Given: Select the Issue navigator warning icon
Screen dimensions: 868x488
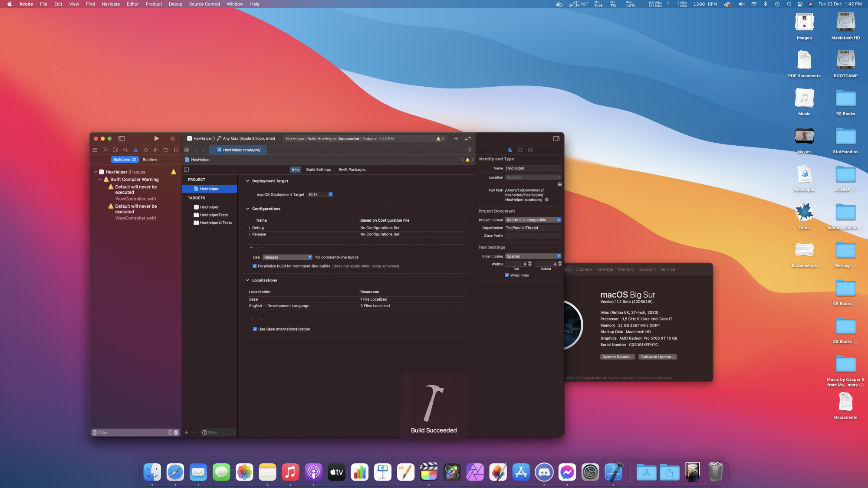Looking at the screenshot, I should tap(135, 150).
